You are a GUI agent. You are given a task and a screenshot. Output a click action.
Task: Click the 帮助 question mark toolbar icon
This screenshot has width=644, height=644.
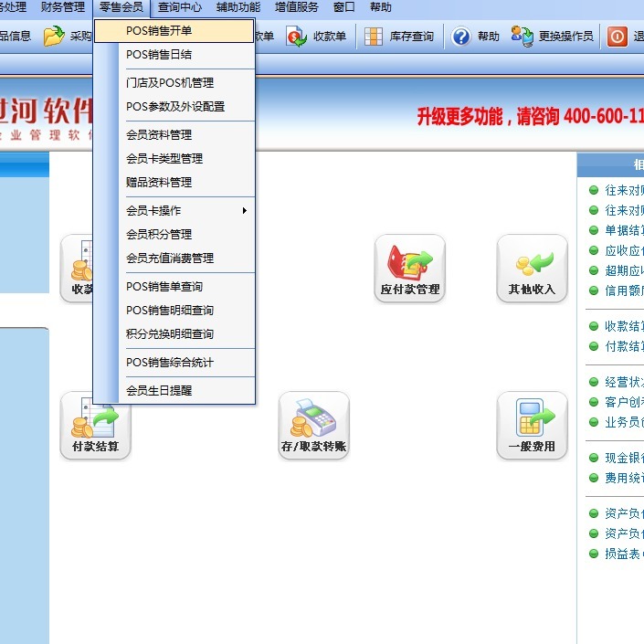[x=461, y=37]
